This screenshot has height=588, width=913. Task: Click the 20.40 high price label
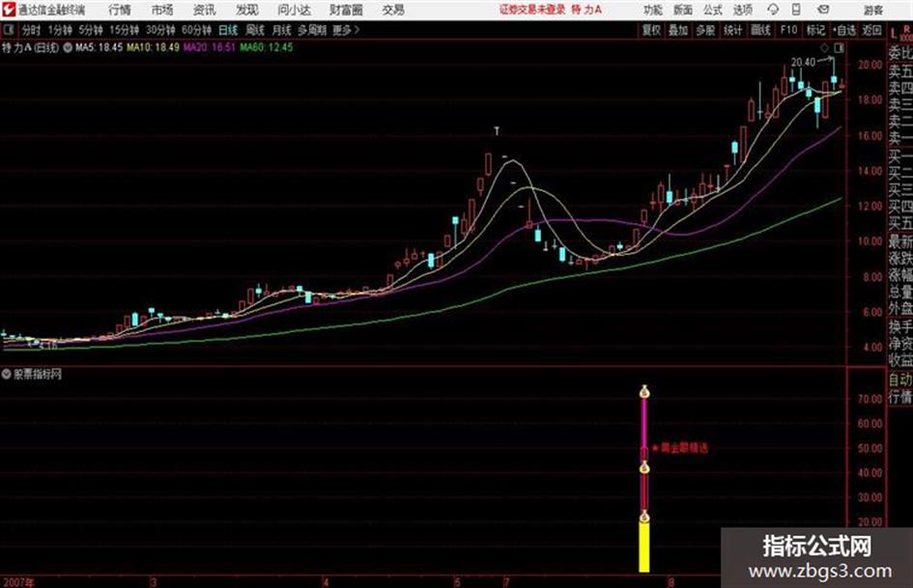tap(803, 62)
